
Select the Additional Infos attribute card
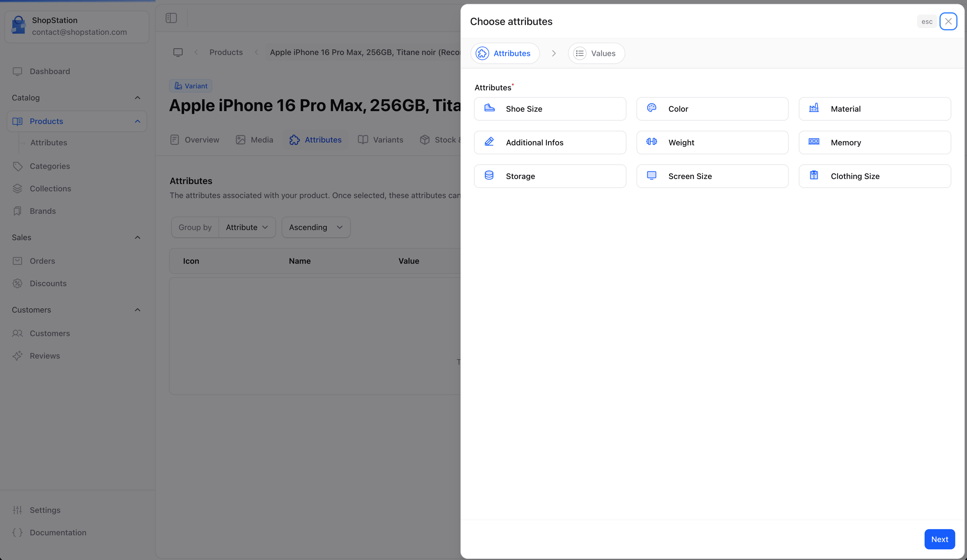(550, 142)
